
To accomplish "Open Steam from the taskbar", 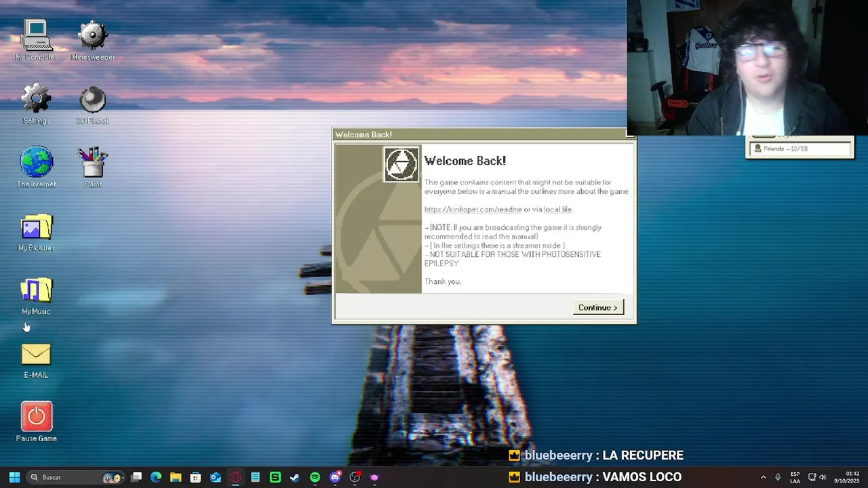I will tap(295, 477).
